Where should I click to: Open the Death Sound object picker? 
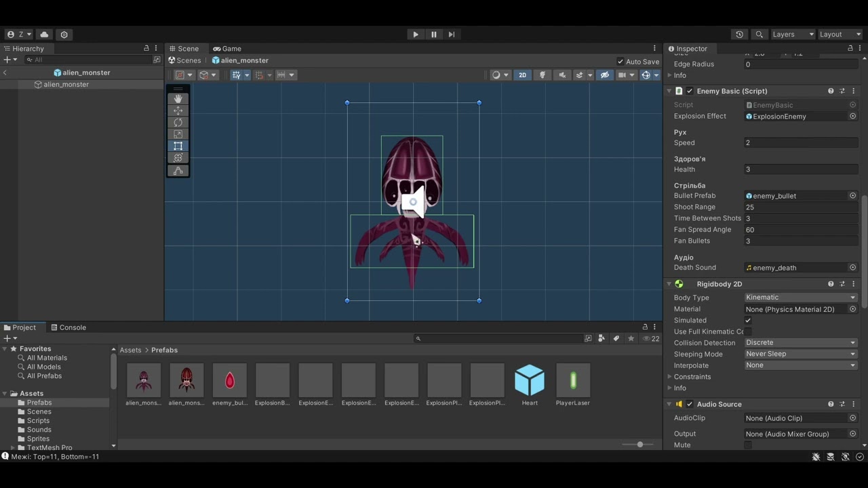[853, 268]
